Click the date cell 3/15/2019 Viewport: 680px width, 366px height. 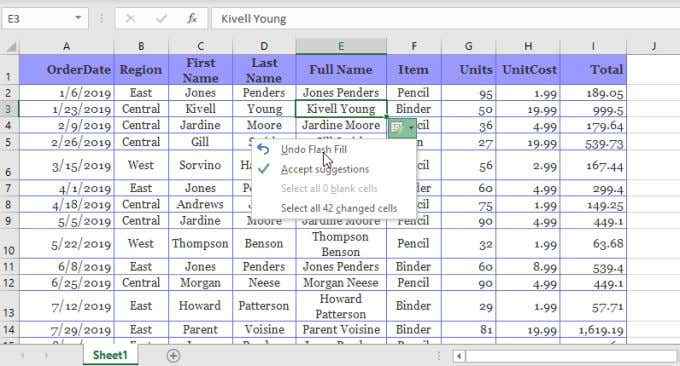(66, 165)
